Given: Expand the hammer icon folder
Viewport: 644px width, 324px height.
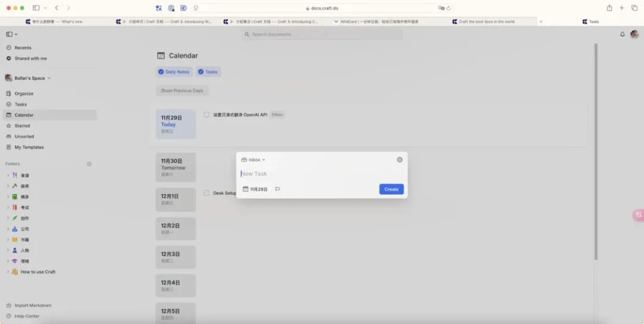Looking at the screenshot, I should pyautogui.click(x=7, y=186).
